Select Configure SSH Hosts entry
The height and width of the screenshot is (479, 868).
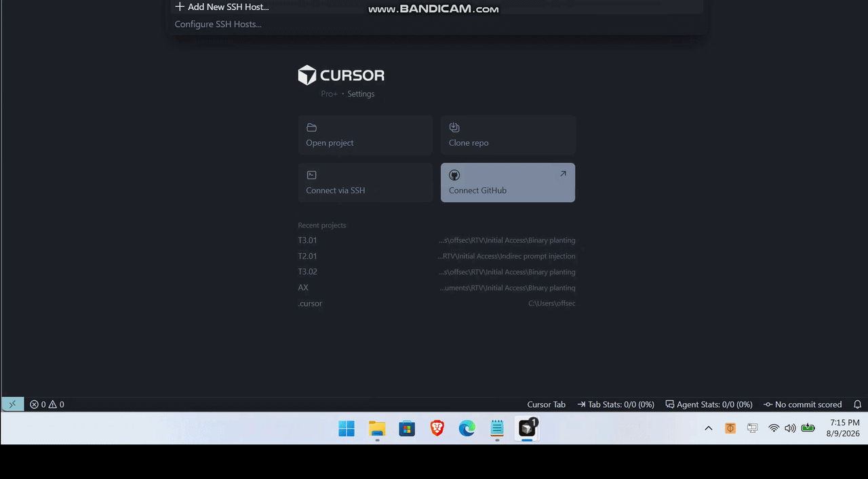[435, 24]
